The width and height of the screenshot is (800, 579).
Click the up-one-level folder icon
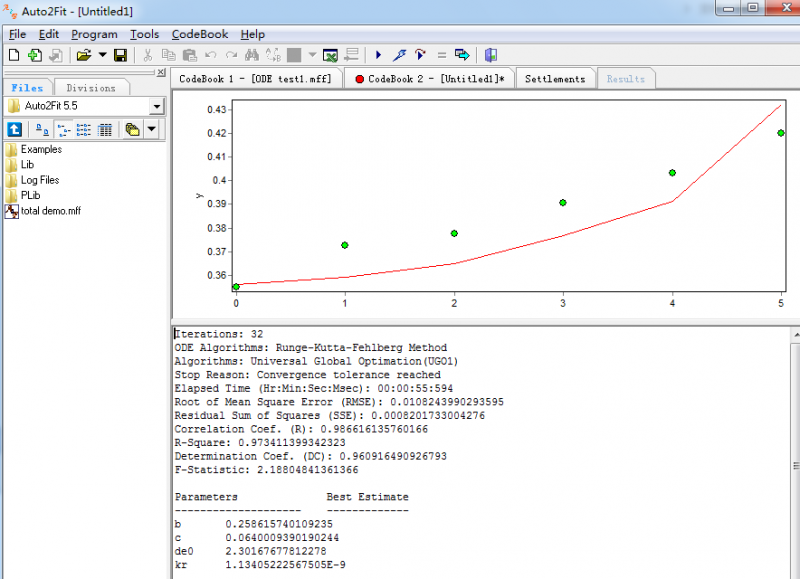14,129
